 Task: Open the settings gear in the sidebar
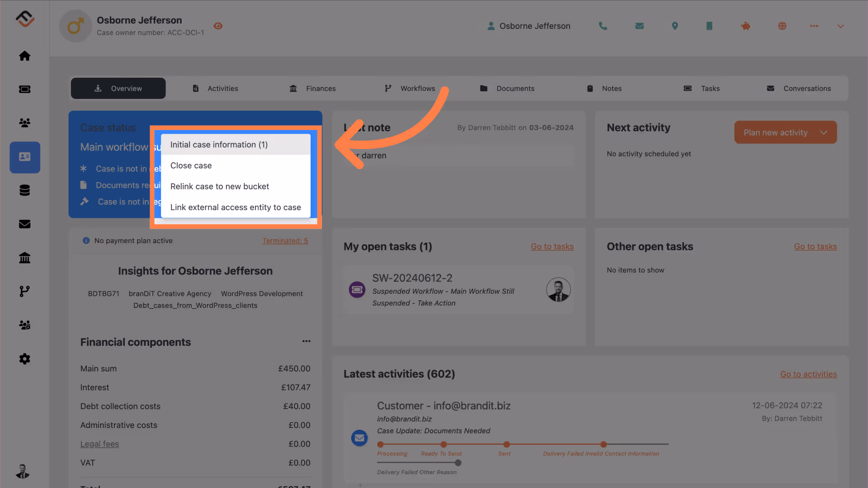point(24,359)
